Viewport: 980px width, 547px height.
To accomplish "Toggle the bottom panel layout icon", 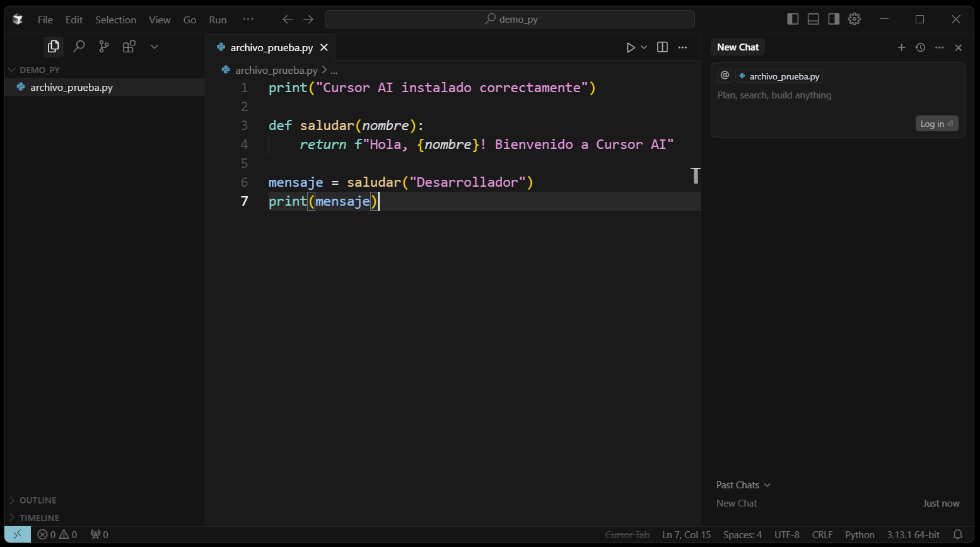I will click(x=814, y=20).
